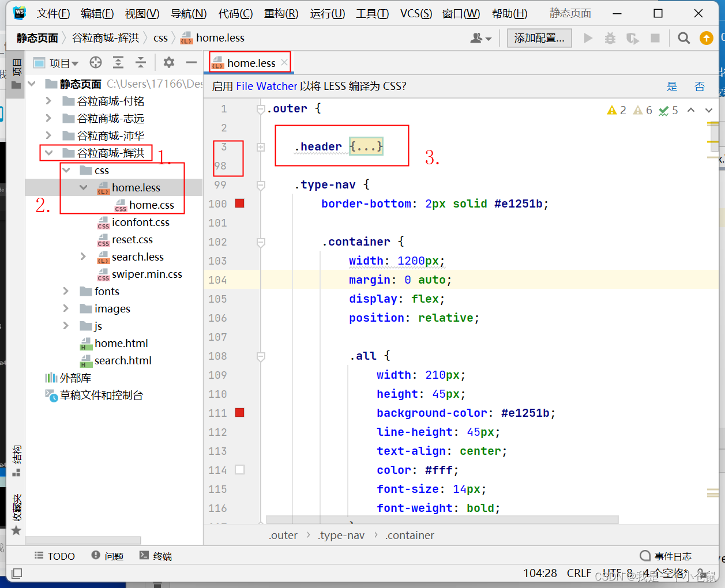The height and width of the screenshot is (588, 725).
Task: Click the orange update arrow icon
Action: (707, 38)
